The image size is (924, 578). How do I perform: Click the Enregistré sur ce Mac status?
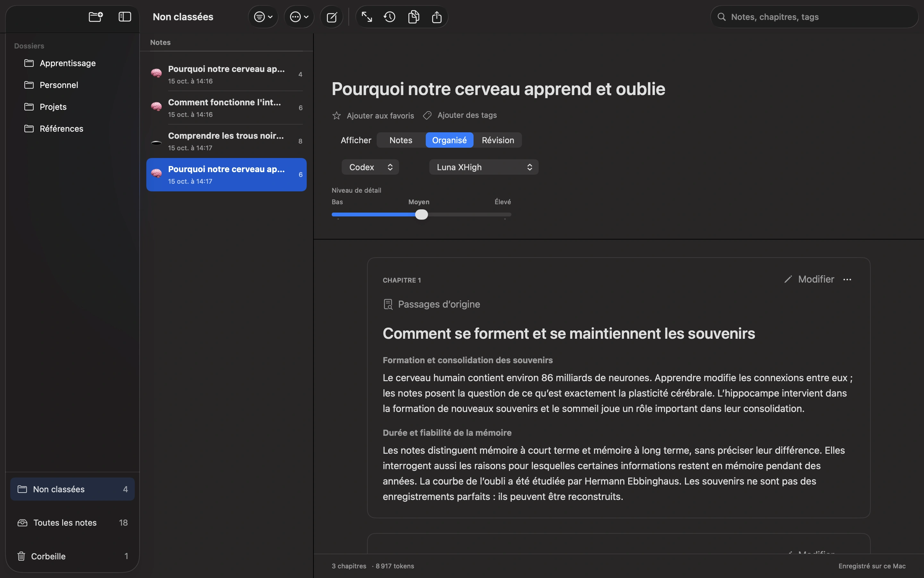click(872, 566)
